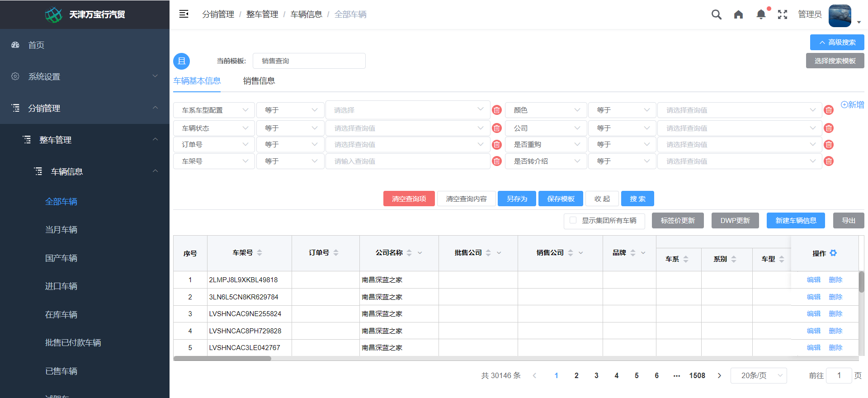The image size is (868, 398).
Task: Click 新建车辆信息 button
Action: (796, 220)
